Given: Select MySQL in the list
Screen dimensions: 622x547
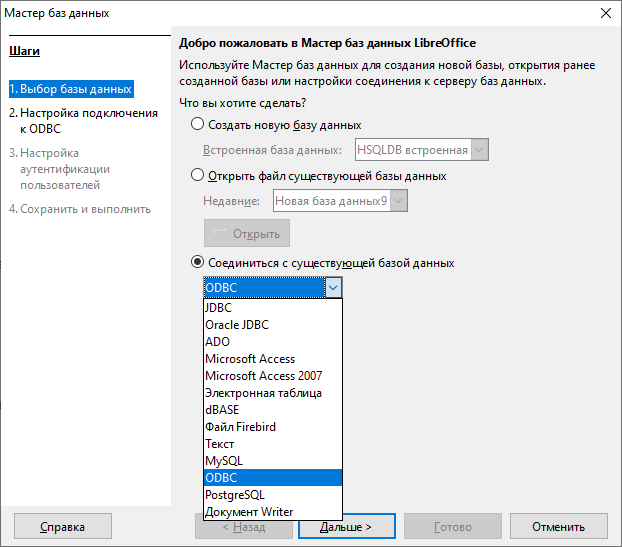Looking at the screenshot, I should (273, 461).
